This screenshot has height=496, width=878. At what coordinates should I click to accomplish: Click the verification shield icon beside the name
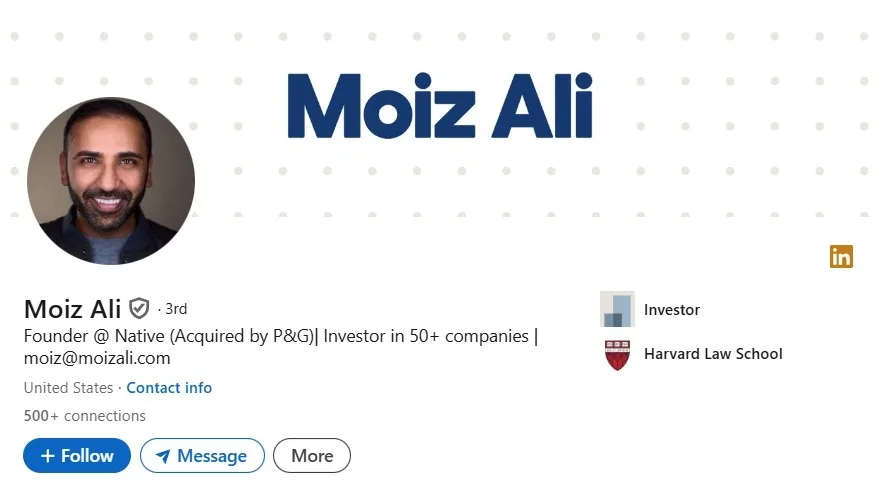point(139,308)
